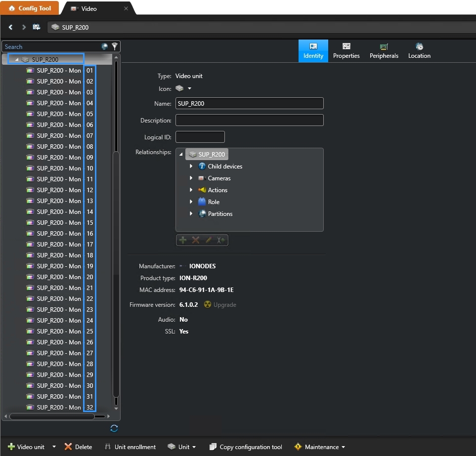The image size is (476, 456).
Task: Expand the Cameras relationship node
Action: [x=191, y=178]
